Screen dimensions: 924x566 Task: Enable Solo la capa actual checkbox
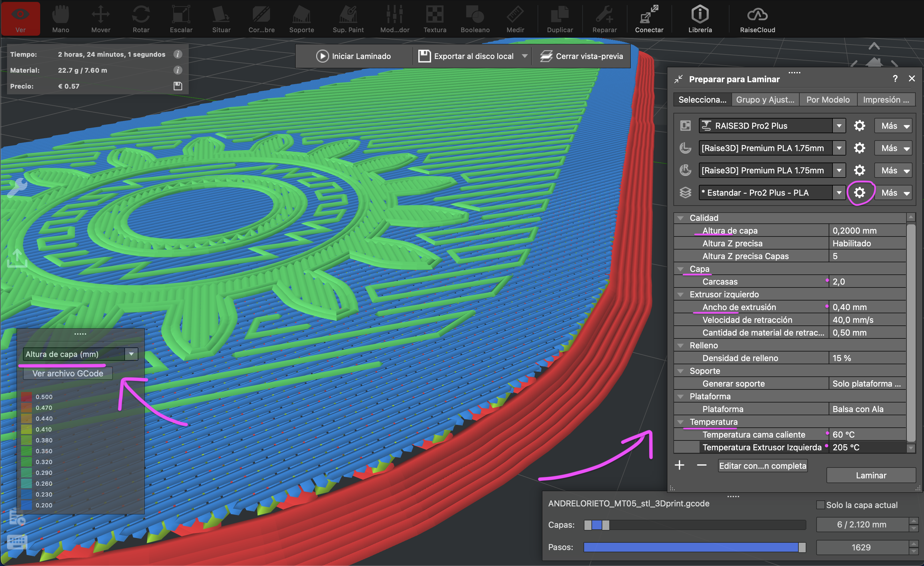[820, 505]
